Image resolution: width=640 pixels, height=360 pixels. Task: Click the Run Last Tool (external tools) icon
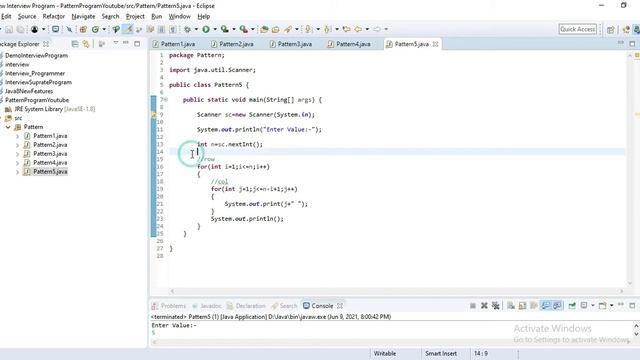pos(244,29)
